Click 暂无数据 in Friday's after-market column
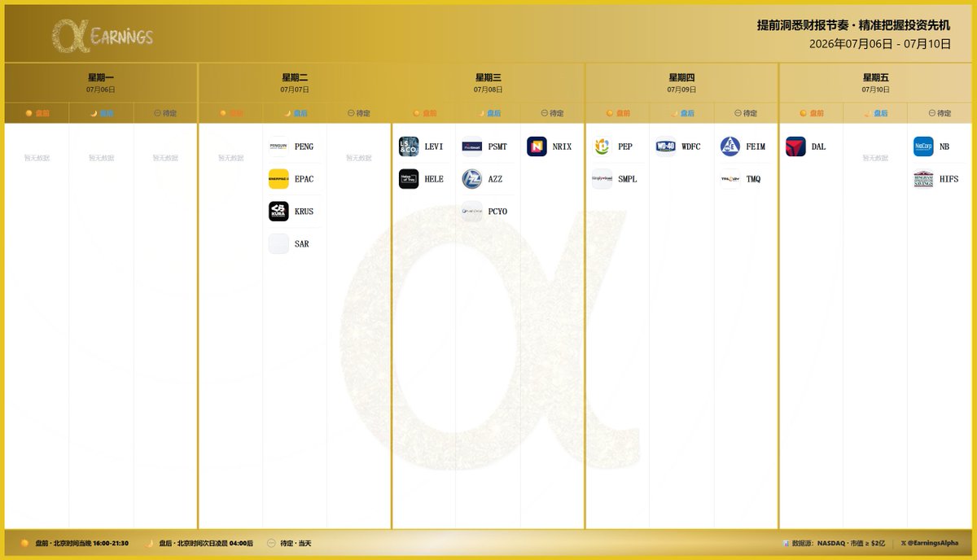This screenshot has width=977, height=560. [875, 158]
